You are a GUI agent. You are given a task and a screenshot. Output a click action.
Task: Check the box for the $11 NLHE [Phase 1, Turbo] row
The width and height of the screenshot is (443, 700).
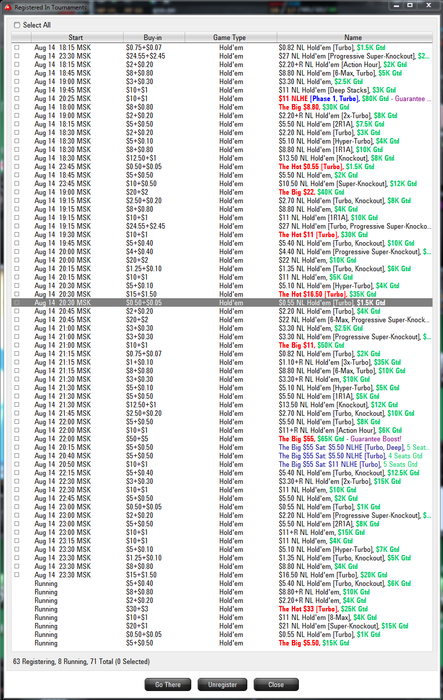click(x=17, y=98)
